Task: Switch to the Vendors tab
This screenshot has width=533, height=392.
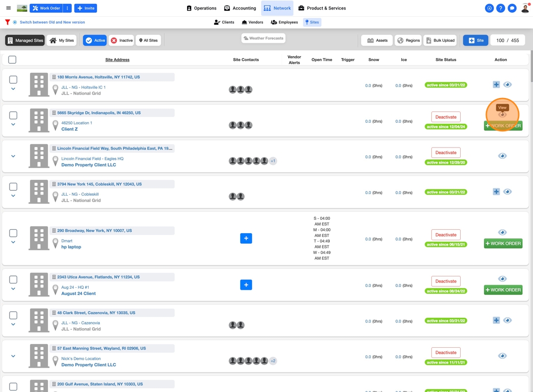Action: coord(253,22)
